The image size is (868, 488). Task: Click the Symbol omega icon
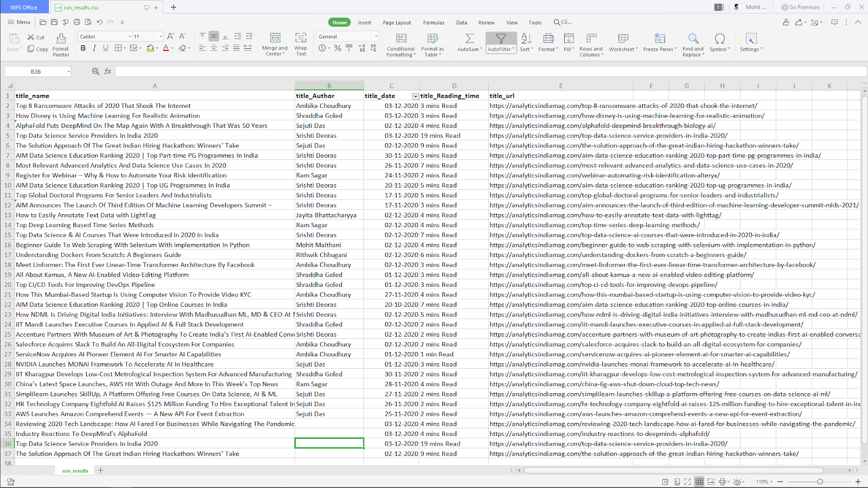click(720, 38)
